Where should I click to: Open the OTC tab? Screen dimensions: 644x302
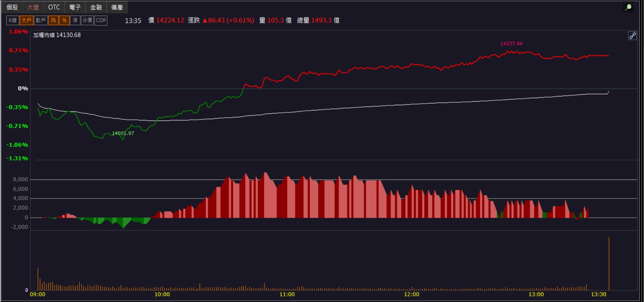(x=54, y=7)
